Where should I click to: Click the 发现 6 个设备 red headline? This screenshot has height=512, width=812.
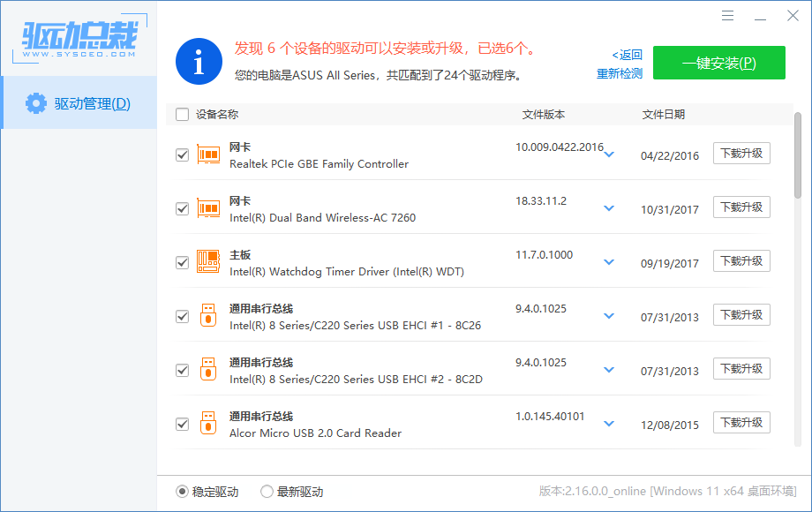click(x=385, y=49)
